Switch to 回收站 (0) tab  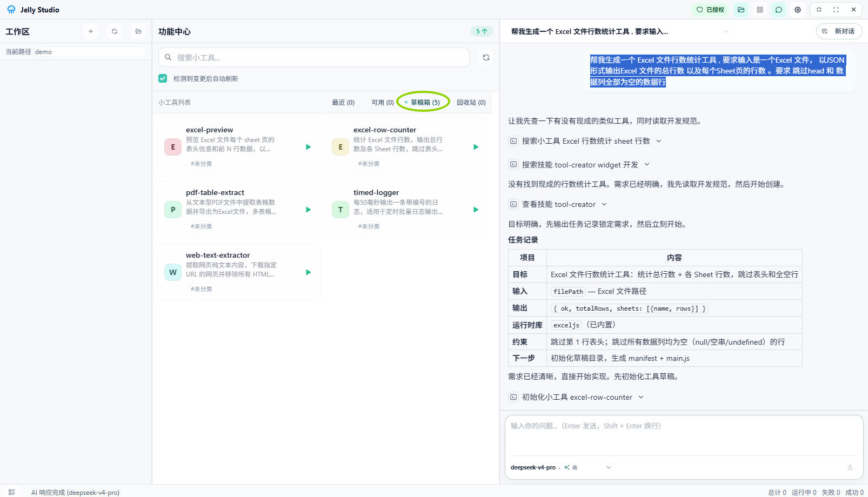pos(471,102)
